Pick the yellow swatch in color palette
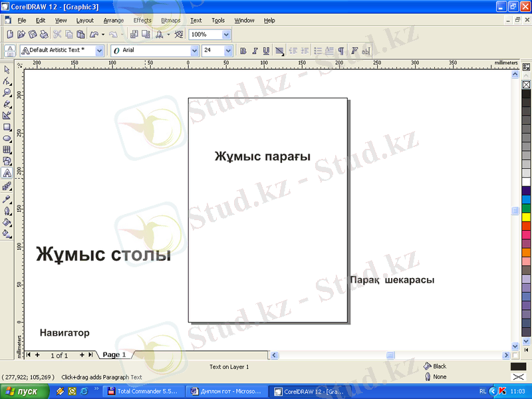 [526, 217]
